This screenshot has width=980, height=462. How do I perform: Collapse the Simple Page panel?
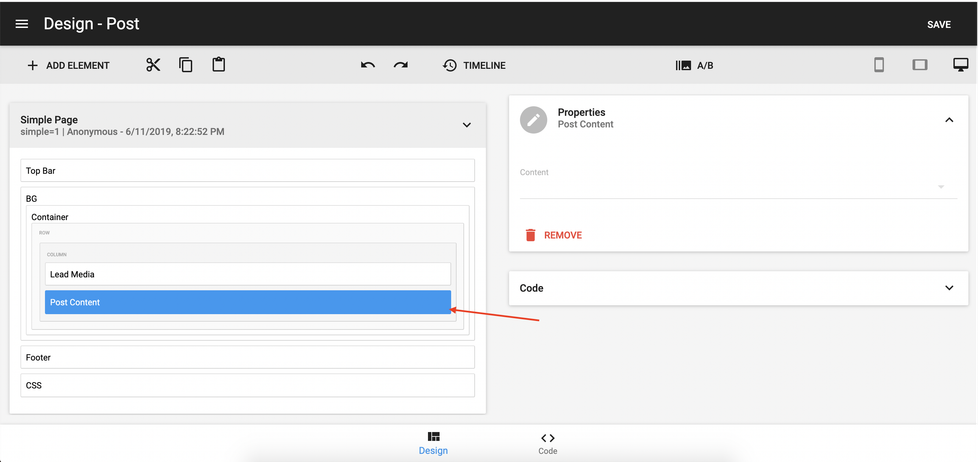pos(466,125)
